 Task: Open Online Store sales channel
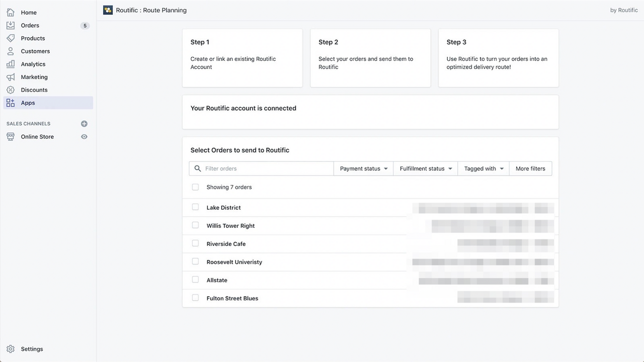(37, 137)
